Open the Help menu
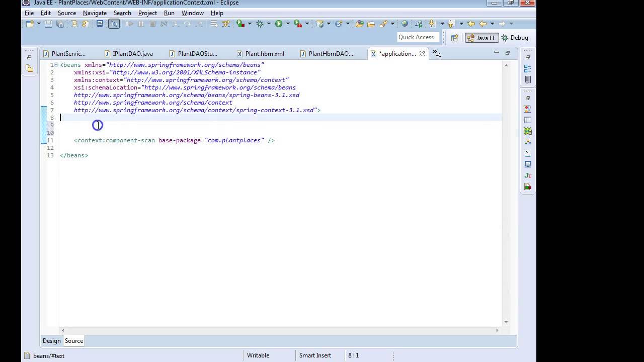 217,13
